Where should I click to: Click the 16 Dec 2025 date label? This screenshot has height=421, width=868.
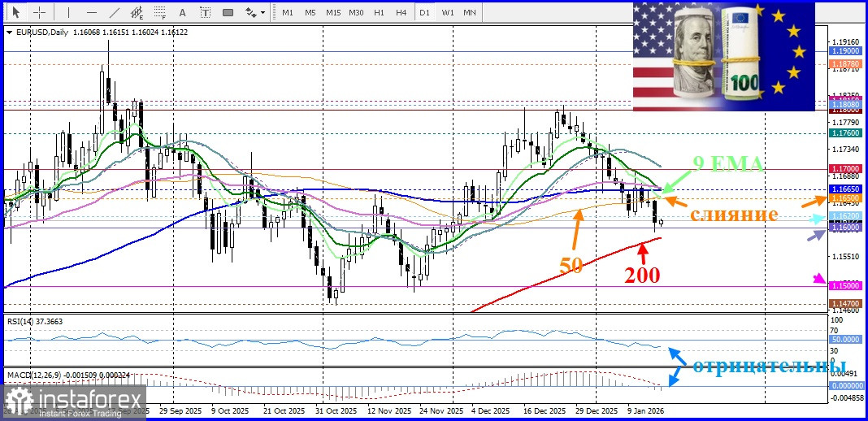pyautogui.click(x=544, y=411)
